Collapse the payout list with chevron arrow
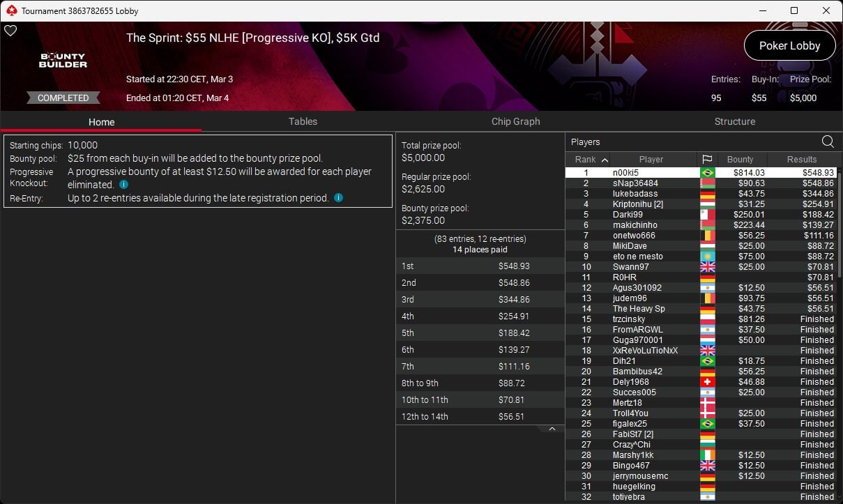This screenshot has height=504, width=843. tap(552, 429)
